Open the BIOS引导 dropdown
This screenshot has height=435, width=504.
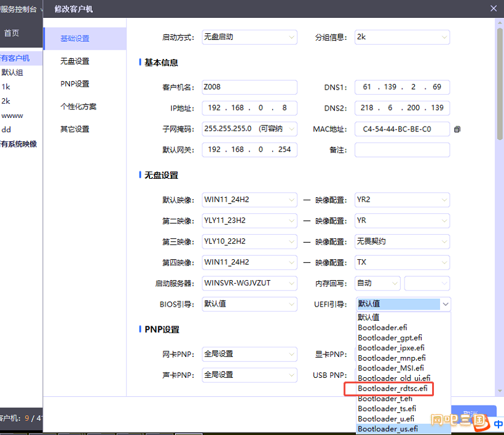point(250,304)
